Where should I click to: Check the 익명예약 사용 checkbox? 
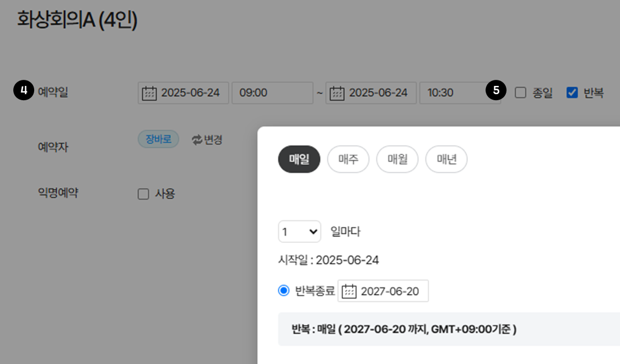pyautogui.click(x=143, y=194)
